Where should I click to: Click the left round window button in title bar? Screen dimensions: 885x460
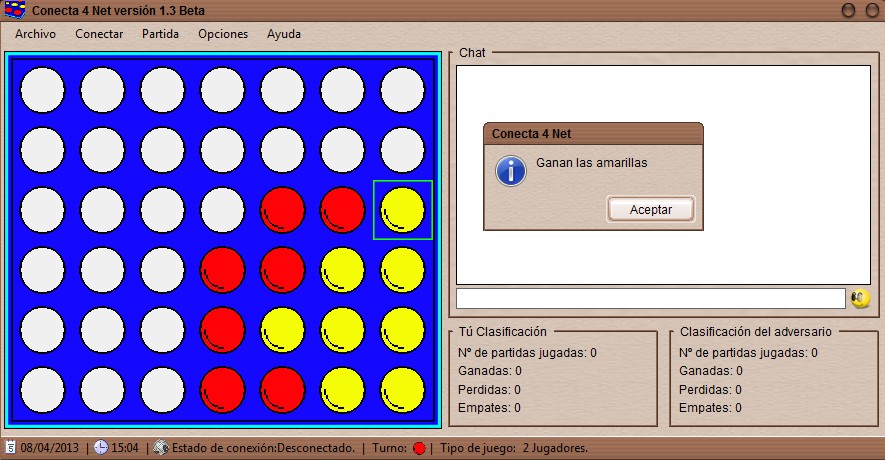click(x=848, y=10)
